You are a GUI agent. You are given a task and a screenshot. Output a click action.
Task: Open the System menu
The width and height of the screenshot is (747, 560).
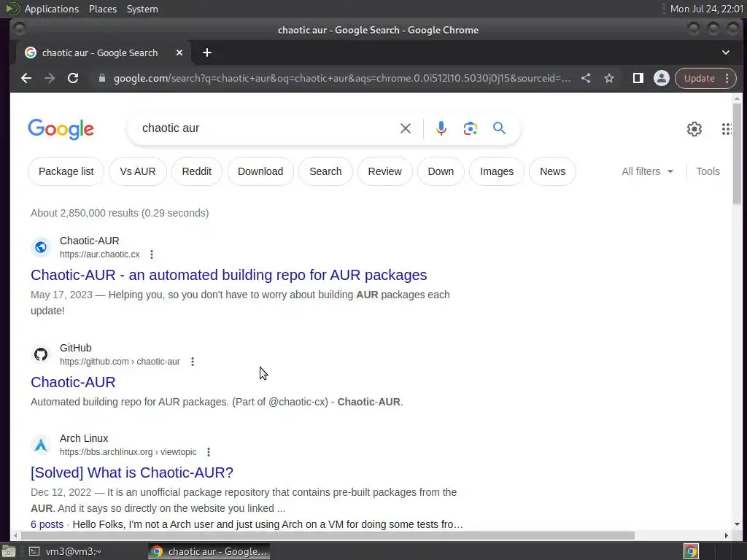tap(142, 9)
